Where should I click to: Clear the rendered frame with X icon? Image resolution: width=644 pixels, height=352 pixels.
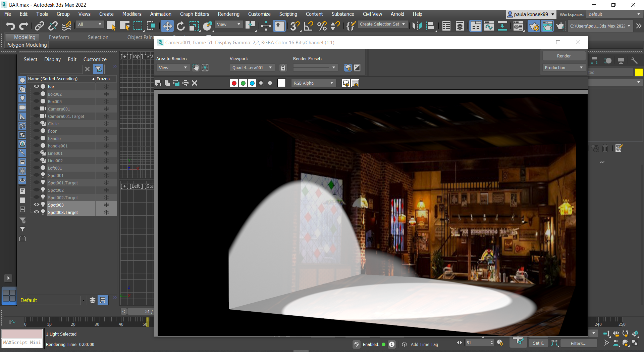(x=195, y=83)
